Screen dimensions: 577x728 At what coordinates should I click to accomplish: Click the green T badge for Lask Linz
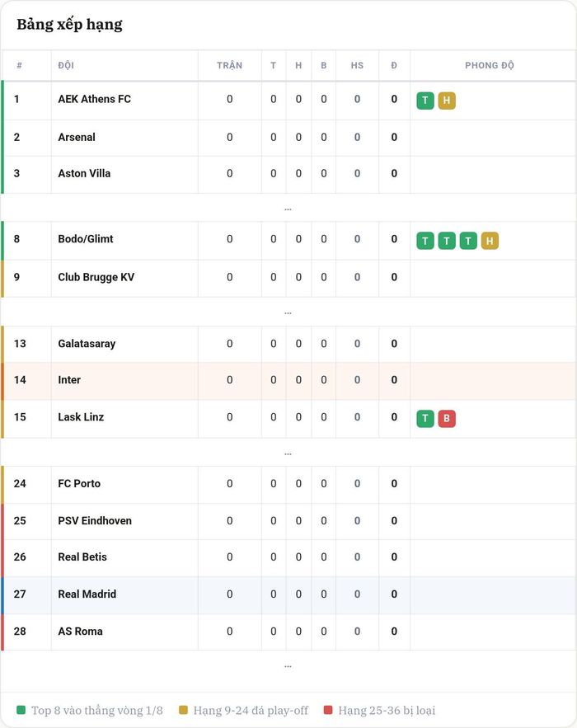coord(425,418)
